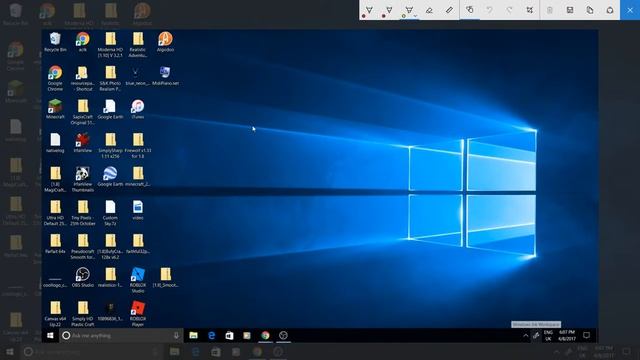Click the Start button in captured taskbar
The image size is (640, 360).
pyautogui.click(x=50, y=336)
